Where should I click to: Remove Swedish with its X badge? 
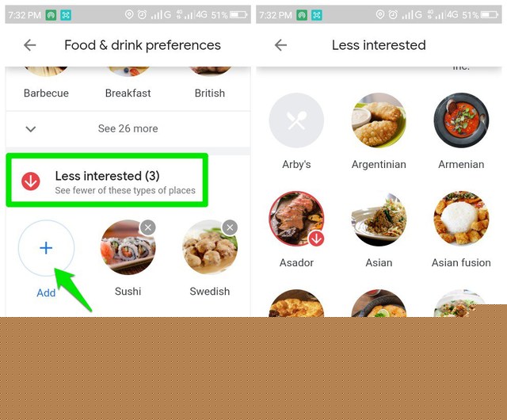point(230,227)
